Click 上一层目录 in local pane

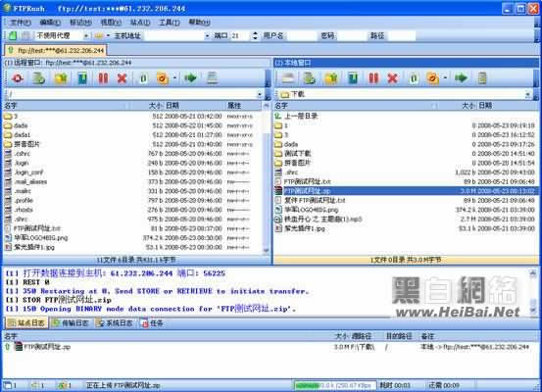(x=301, y=117)
